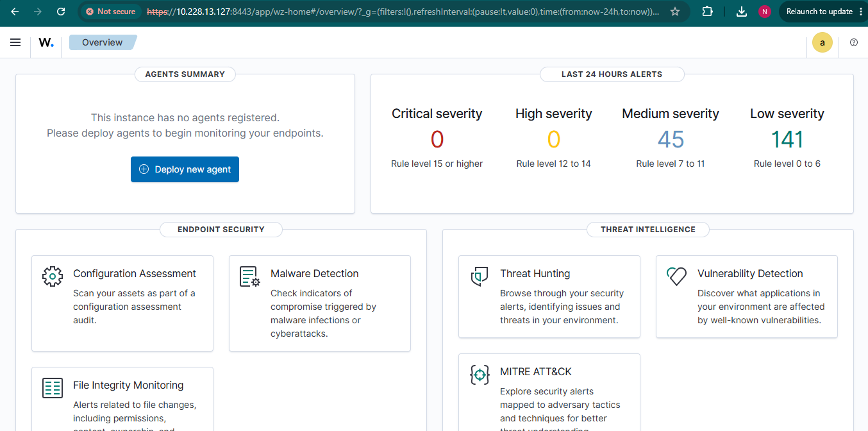Open Threat Hunting module

click(x=549, y=296)
